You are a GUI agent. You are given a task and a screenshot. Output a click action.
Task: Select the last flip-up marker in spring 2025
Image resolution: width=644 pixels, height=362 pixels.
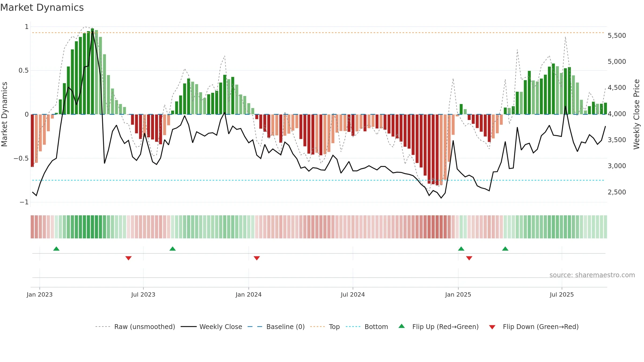click(505, 249)
